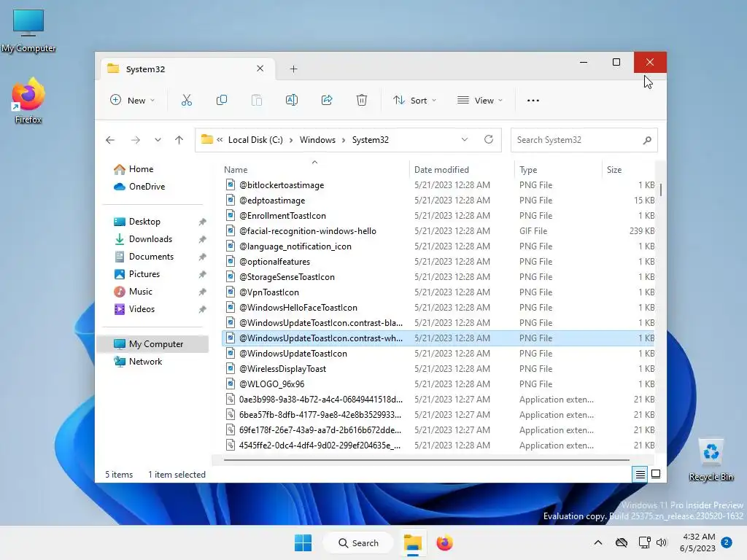Open File Explorer from the taskbar
747x560 pixels.
point(413,542)
